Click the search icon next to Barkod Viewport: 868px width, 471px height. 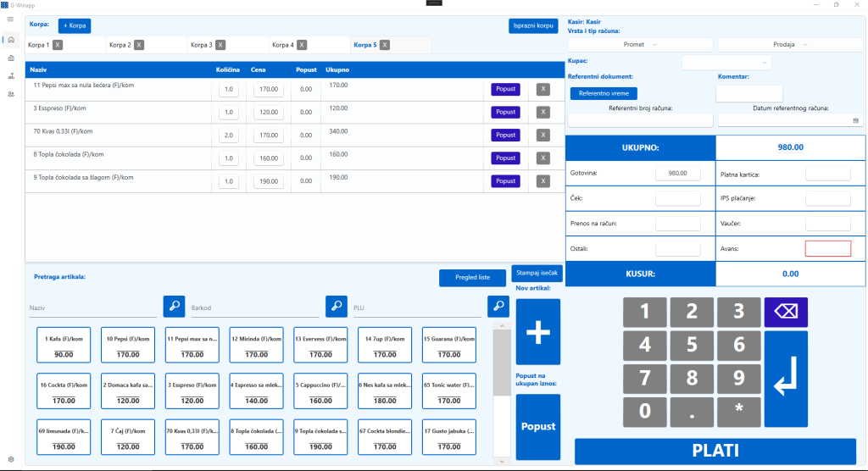(337, 306)
